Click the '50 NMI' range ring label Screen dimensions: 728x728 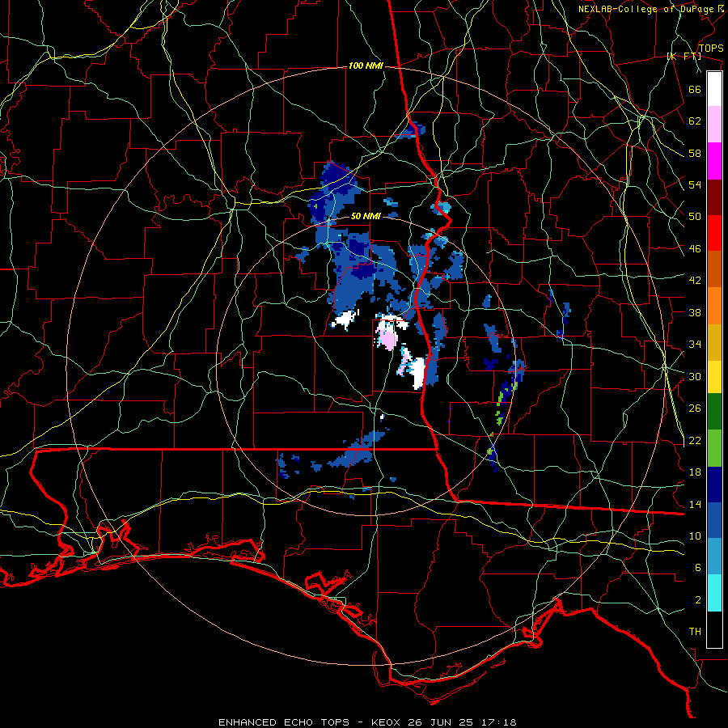point(366,216)
